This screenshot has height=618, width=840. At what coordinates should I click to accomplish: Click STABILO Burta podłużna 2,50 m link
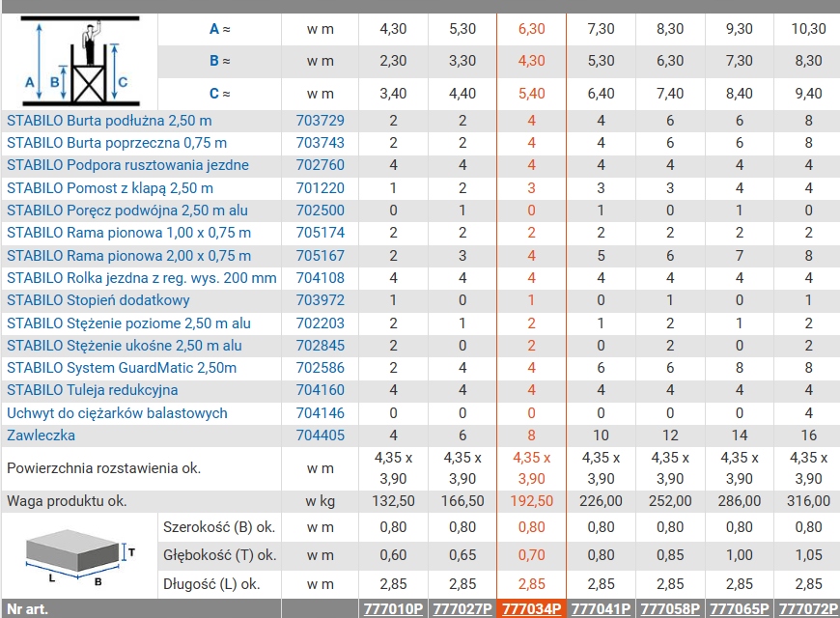pyautogui.click(x=109, y=121)
